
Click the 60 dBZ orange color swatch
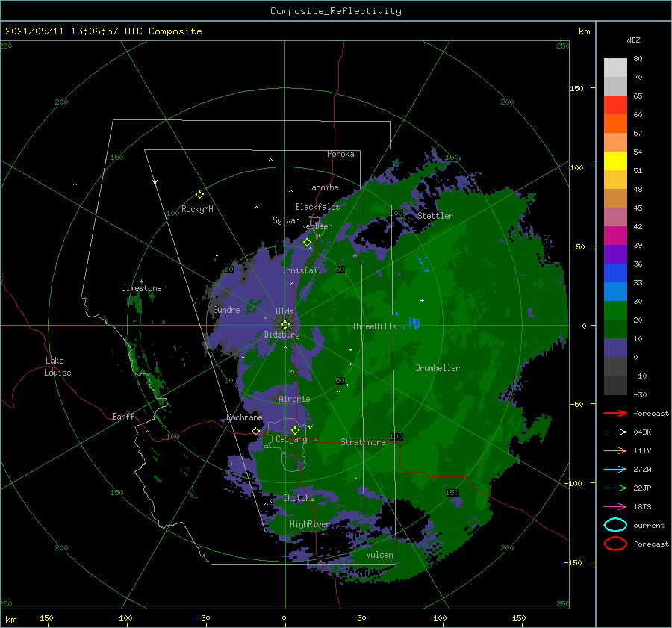(615, 123)
